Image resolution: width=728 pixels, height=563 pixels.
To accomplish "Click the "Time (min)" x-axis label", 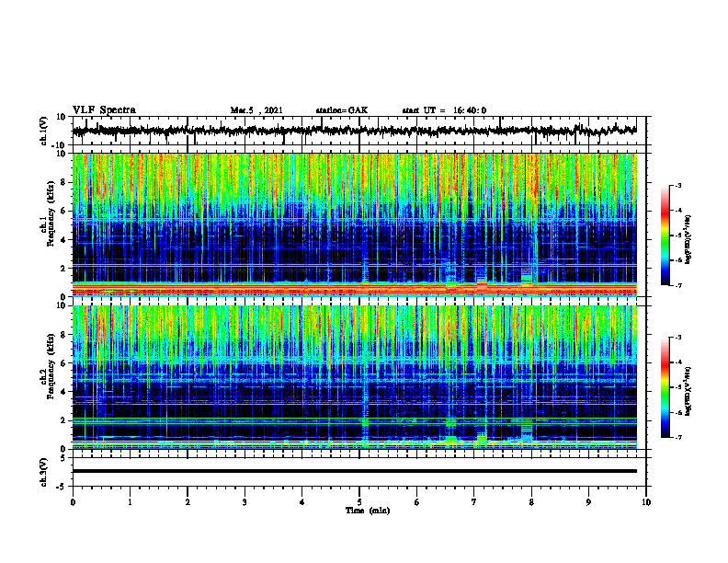I will click(x=368, y=511).
